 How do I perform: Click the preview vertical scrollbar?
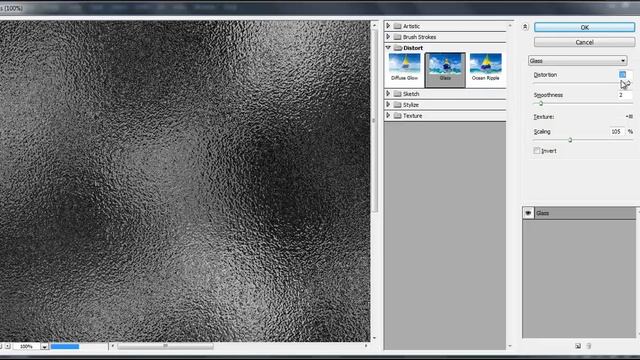(374, 120)
